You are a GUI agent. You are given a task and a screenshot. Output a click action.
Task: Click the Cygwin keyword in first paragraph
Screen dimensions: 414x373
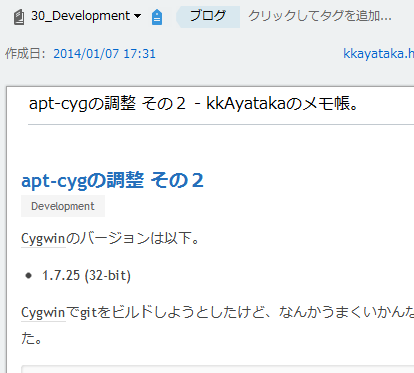click(43, 239)
